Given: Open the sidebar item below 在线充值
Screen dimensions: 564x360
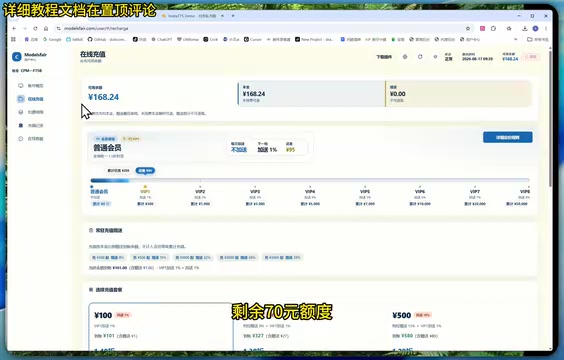Looking at the screenshot, I should tap(31, 112).
